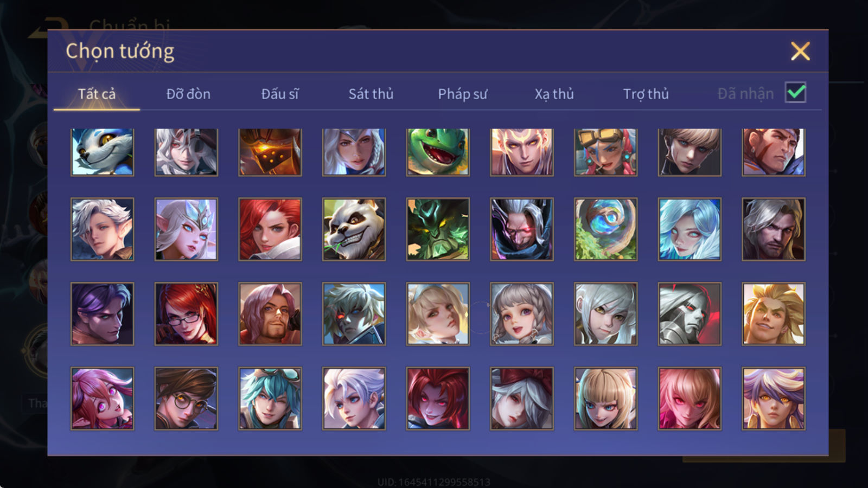Pick the teal-haired hero with goggles on head
868x488 pixels.
tap(270, 399)
